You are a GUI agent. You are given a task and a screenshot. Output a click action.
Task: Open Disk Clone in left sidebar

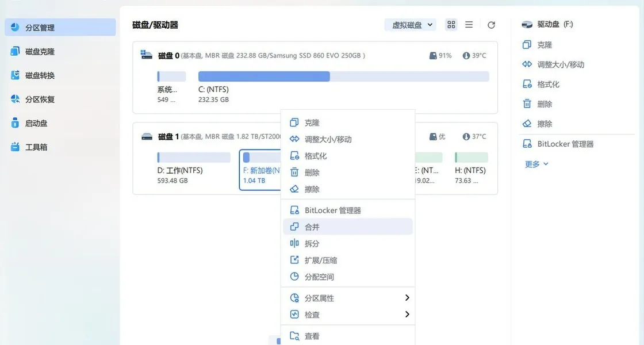40,52
